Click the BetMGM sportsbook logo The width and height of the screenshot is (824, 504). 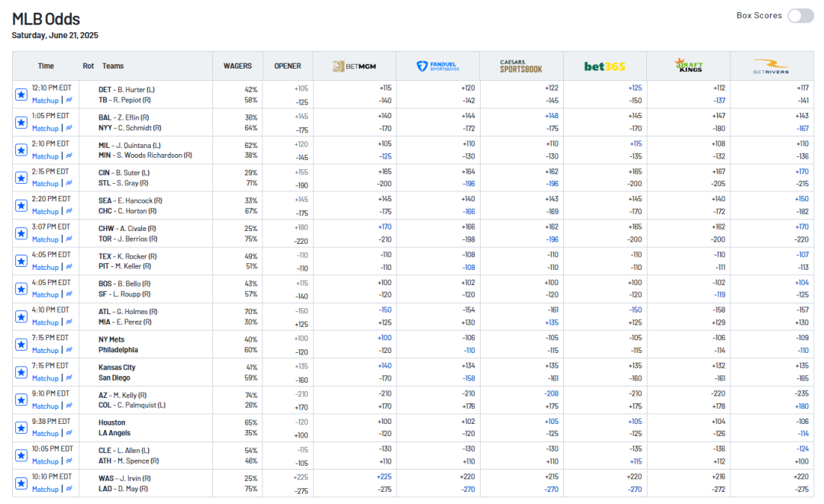point(354,66)
